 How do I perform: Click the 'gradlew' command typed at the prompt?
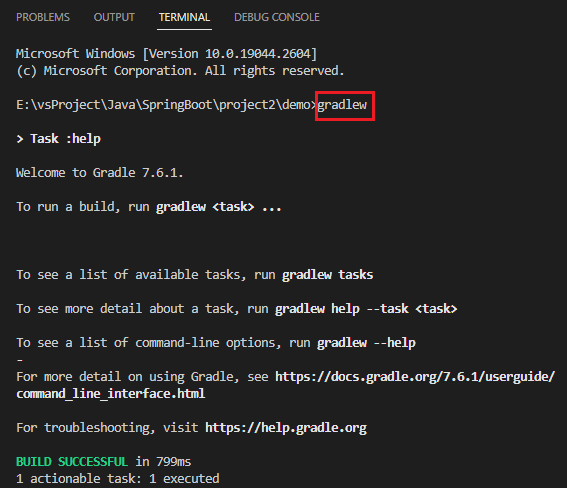point(342,105)
